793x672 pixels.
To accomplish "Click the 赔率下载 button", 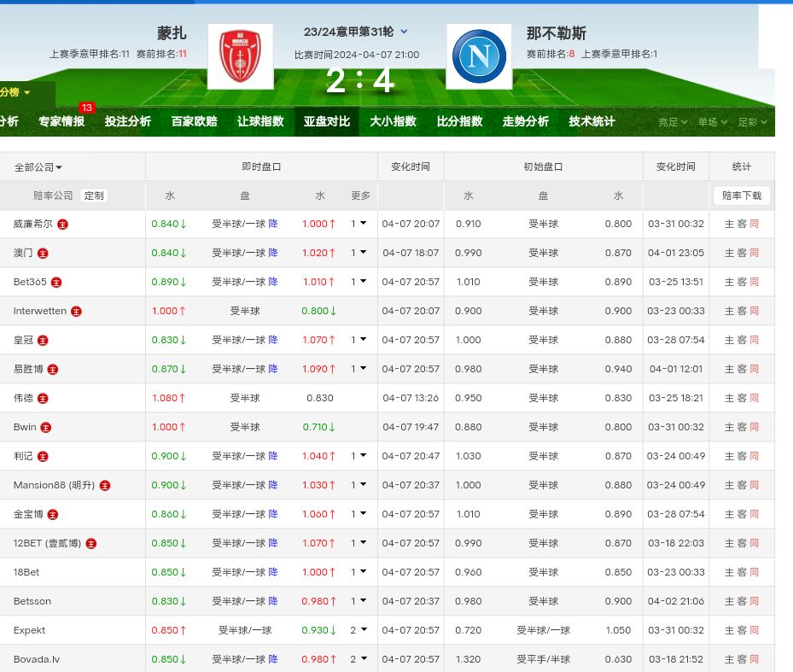I will 741,196.
